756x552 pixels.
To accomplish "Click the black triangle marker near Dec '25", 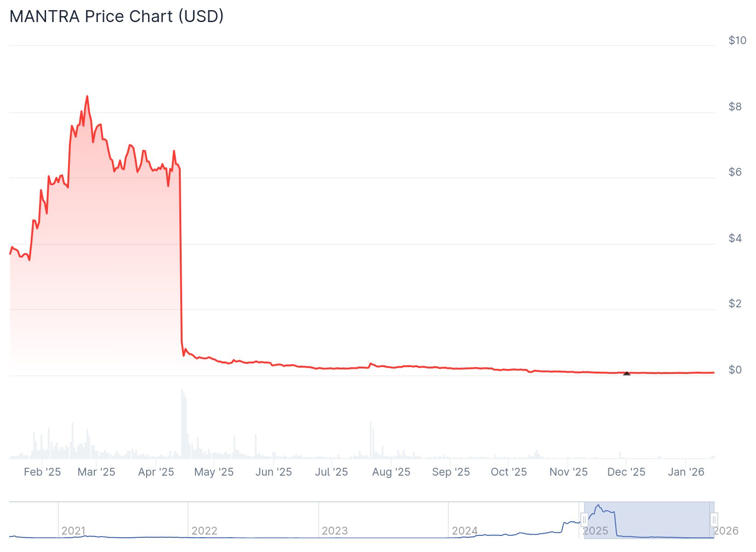I will coord(626,373).
